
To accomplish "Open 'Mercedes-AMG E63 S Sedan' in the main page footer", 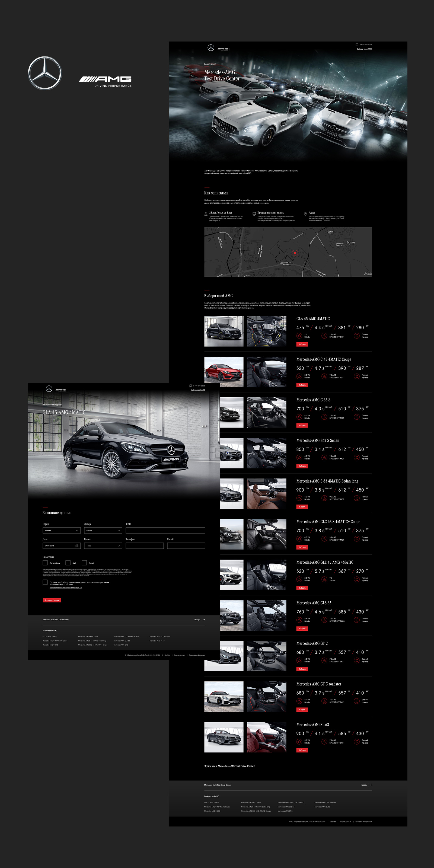I will click(x=251, y=803).
